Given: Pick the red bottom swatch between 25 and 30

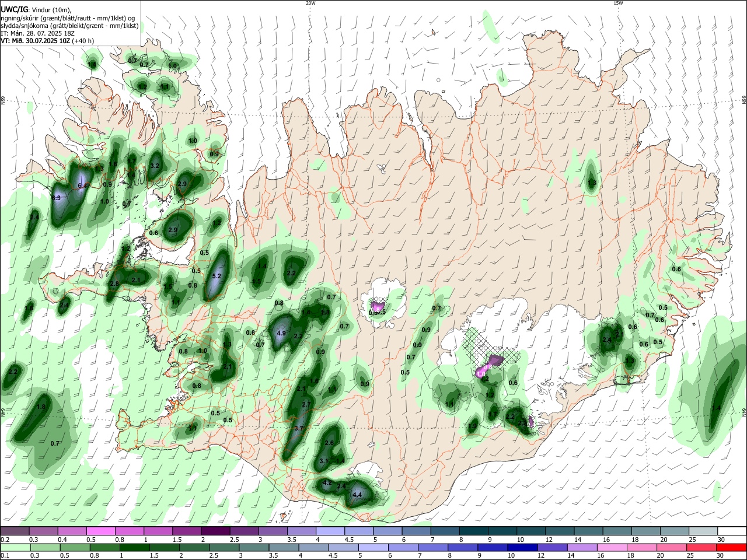Looking at the screenshot, I should (702, 547).
